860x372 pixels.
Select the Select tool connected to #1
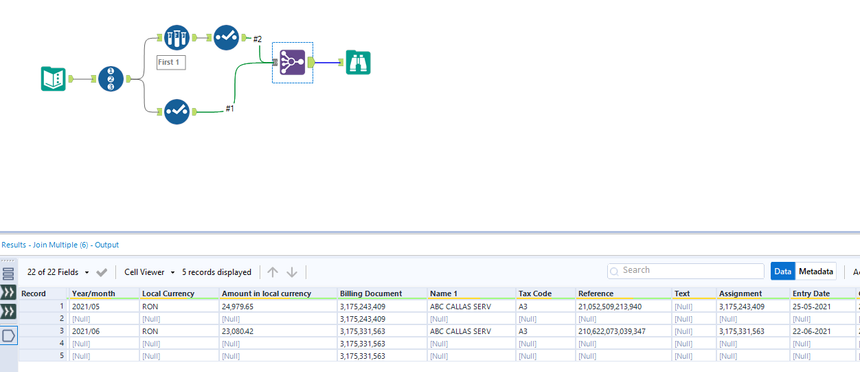tap(177, 111)
